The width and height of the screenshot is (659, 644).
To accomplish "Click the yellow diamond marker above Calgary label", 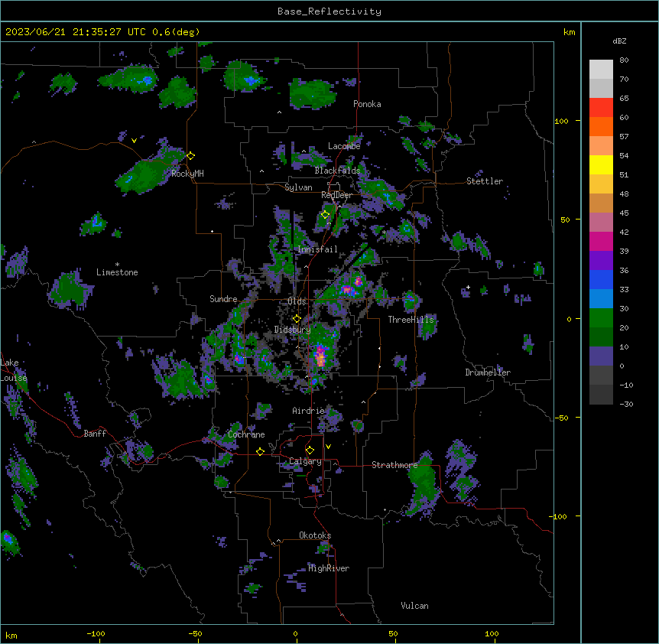I will pos(310,450).
